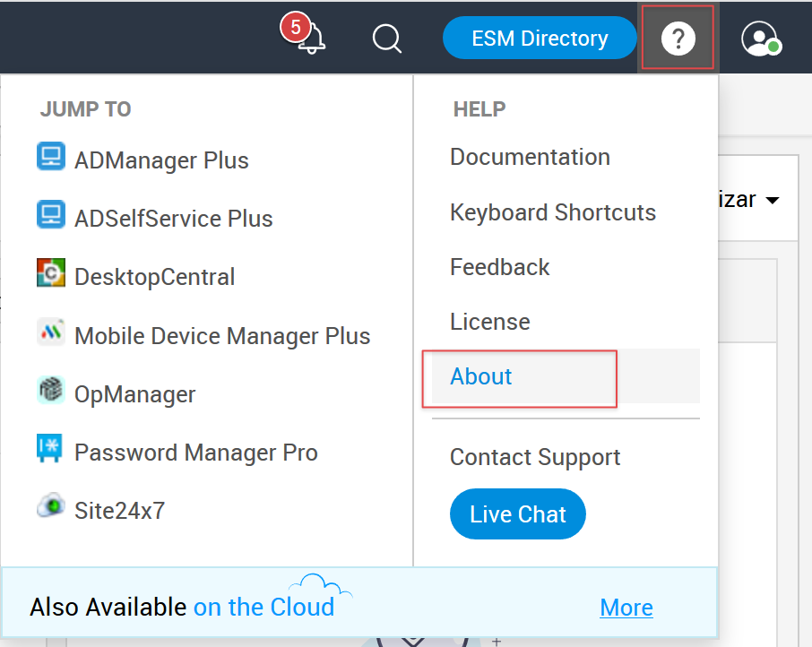
Task: Jump to ADSelfService Plus
Action: click(x=174, y=219)
